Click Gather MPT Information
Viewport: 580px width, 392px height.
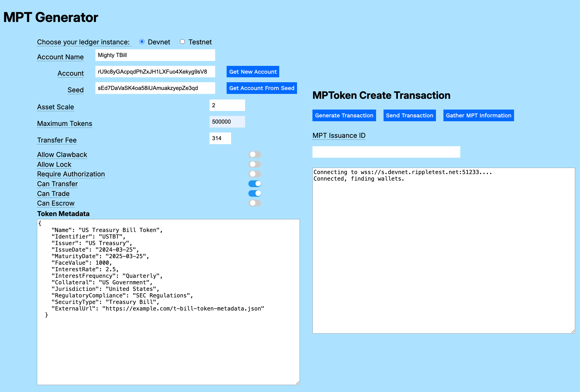pos(478,115)
